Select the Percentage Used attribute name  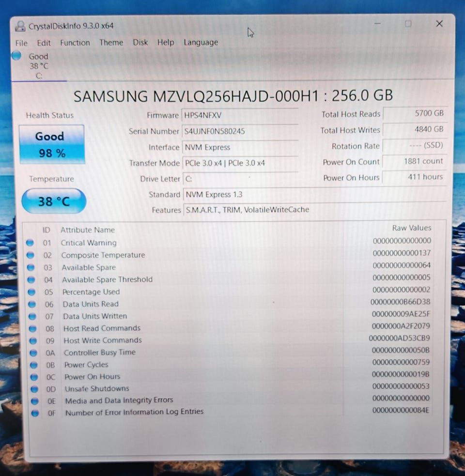click(x=91, y=292)
